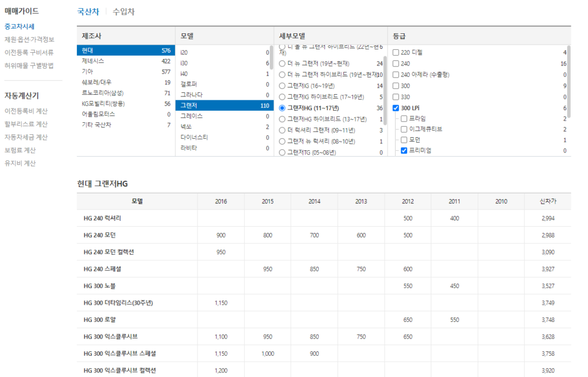Choose 더 뉴 그랜저 (19년~현재) radio option
The width and height of the screenshot is (588, 377).
282,64
